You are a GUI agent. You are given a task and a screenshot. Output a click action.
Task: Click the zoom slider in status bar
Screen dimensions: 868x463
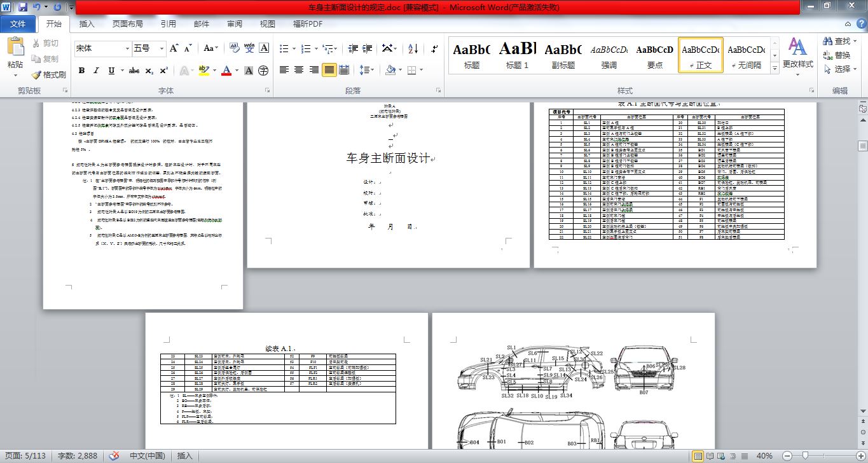click(806, 455)
